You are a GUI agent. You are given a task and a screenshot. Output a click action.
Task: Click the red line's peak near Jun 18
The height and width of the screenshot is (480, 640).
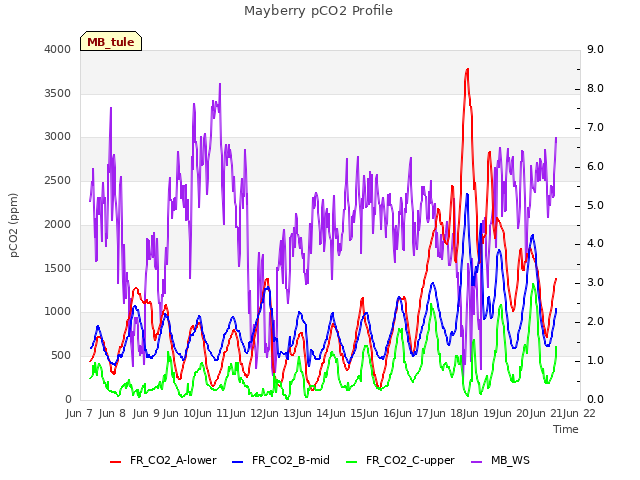coord(467,69)
